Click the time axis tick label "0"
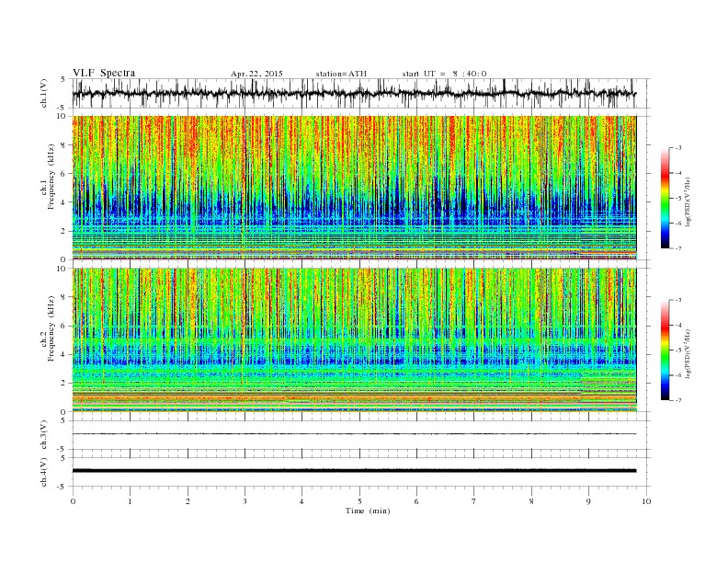Screen dimensions: 728x563 [x=73, y=501]
